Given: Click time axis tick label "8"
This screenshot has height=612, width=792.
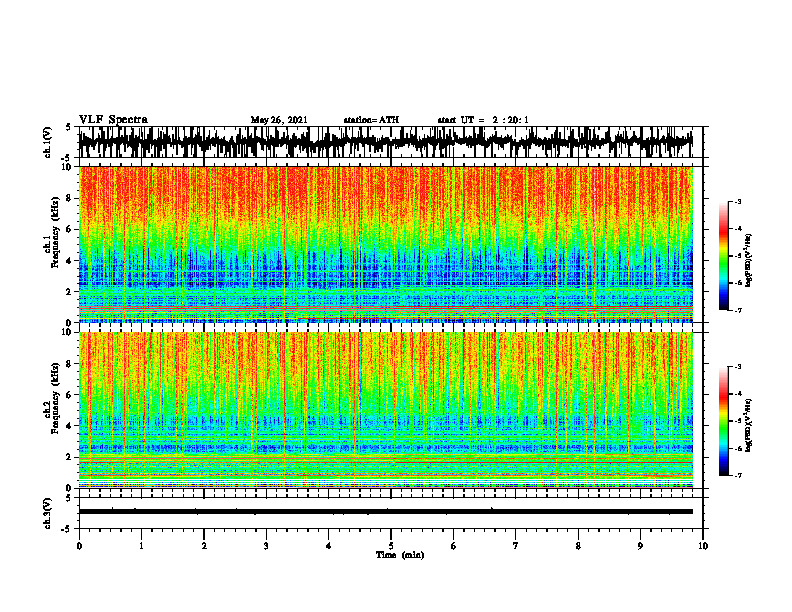Looking at the screenshot, I should click(x=578, y=546).
